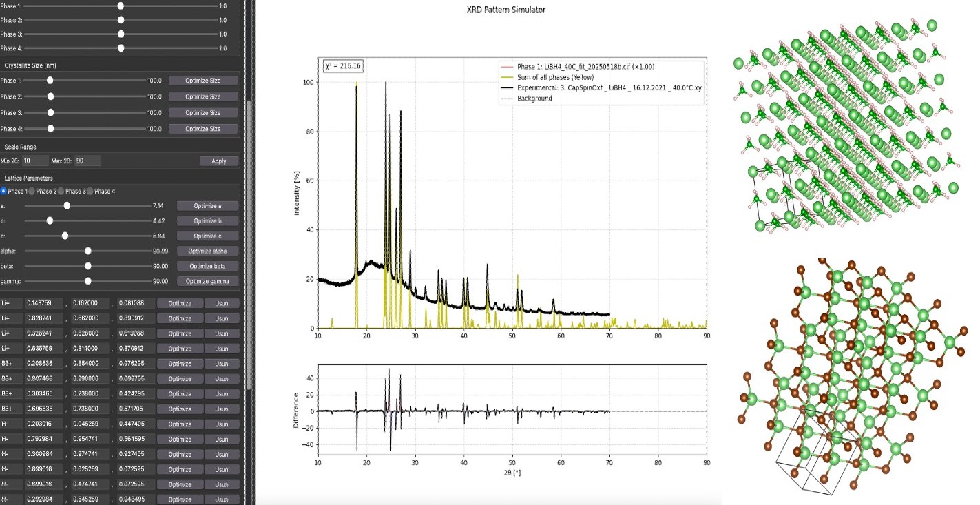This screenshot has height=505, width=980.
Task: Apply the Scale Range settings
Action: coord(219,161)
